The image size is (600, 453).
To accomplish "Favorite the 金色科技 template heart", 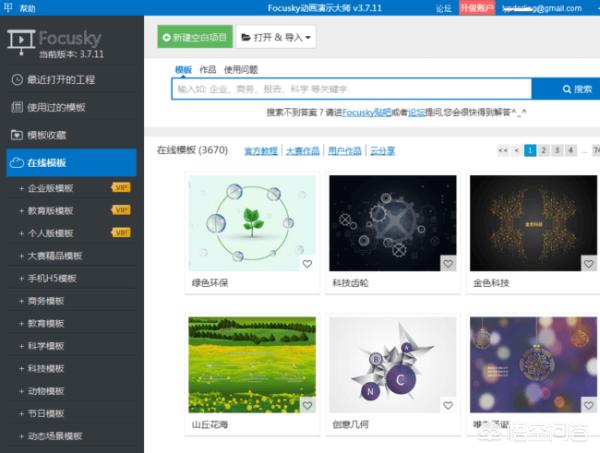I will point(589,264).
